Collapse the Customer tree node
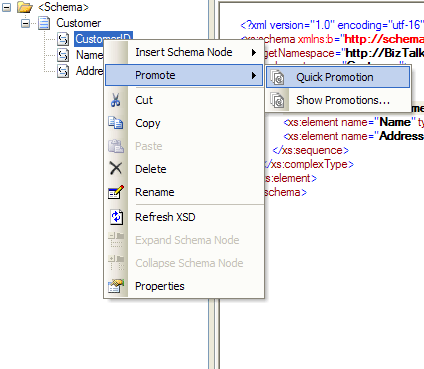 click(25, 23)
